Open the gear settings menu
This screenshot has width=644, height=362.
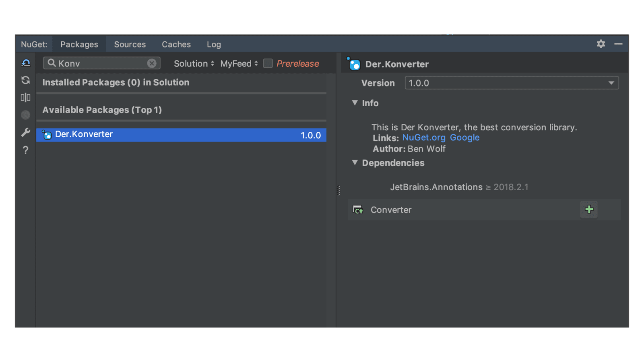pyautogui.click(x=601, y=44)
